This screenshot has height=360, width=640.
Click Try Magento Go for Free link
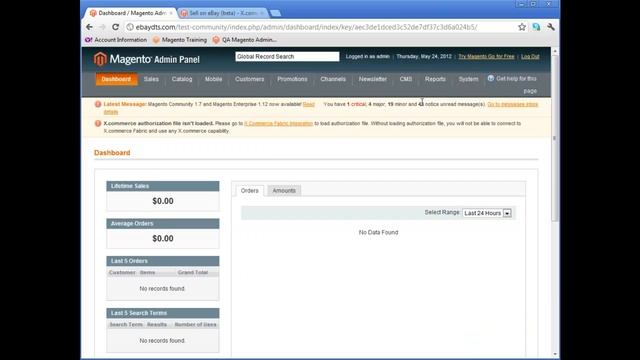click(486, 56)
